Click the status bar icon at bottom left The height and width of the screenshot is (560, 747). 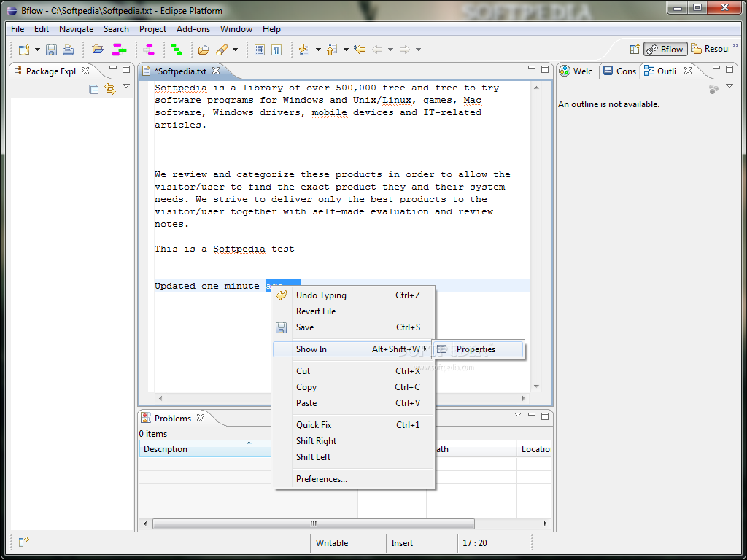click(x=24, y=542)
